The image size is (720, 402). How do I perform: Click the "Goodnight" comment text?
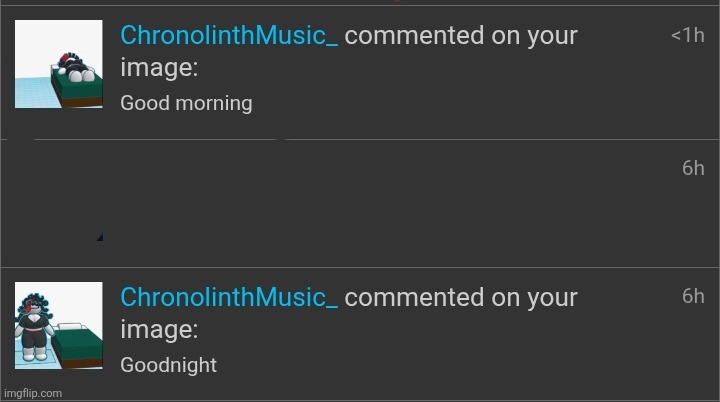[168, 365]
